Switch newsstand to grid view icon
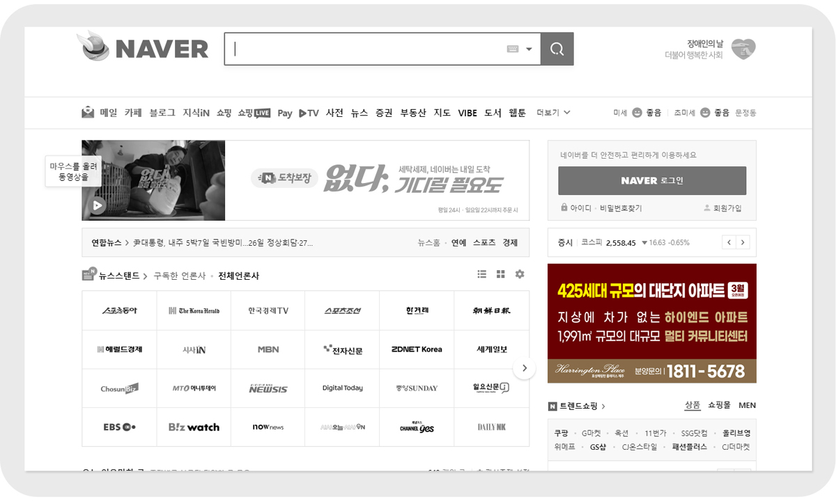836x504 pixels. pyautogui.click(x=500, y=274)
